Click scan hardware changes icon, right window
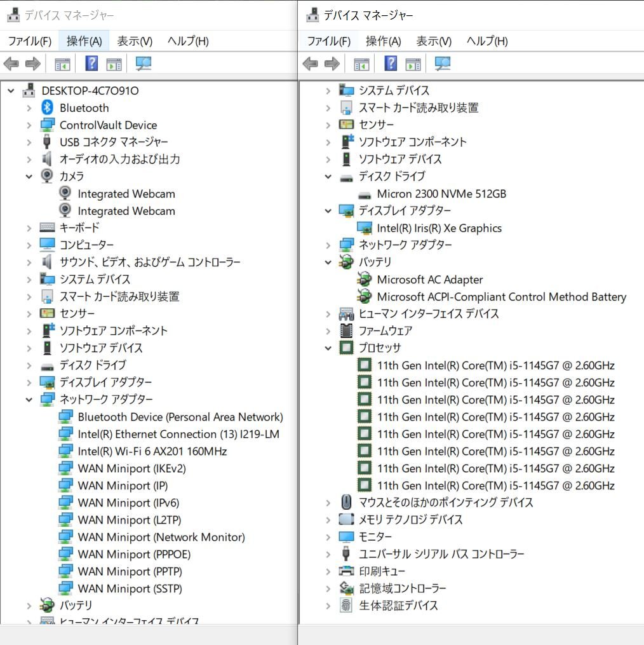Screen dimensions: 644x645 coord(443,64)
